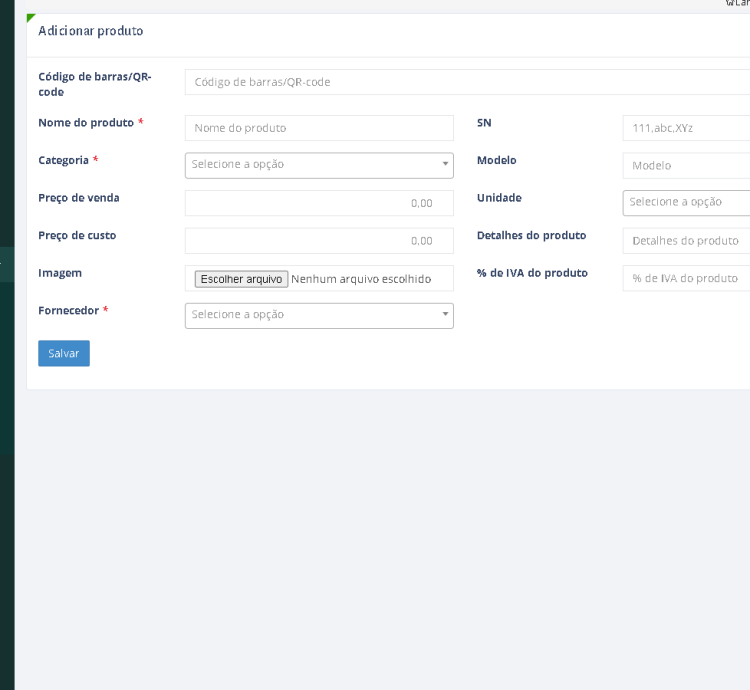Select the Preço de custo input
The image size is (750, 690).
pyautogui.click(x=319, y=241)
